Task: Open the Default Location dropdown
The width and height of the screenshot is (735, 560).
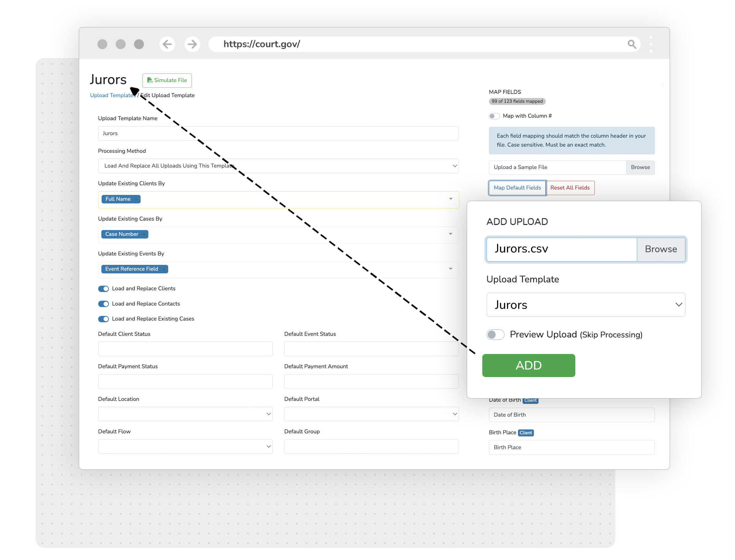Action: pyautogui.click(x=185, y=414)
